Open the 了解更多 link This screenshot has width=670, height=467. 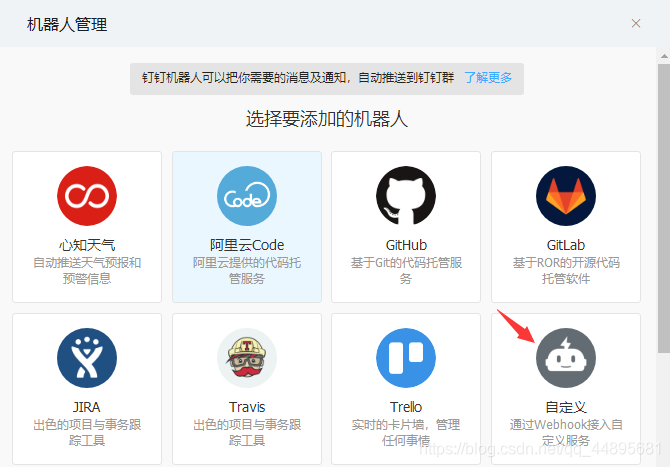click(488, 78)
